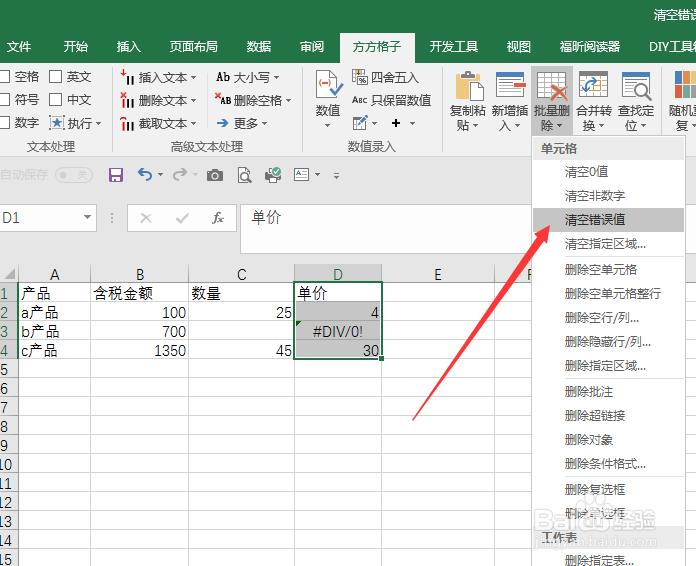
Task: Click cell B4 containing 1350
Action: click(139, 350)
